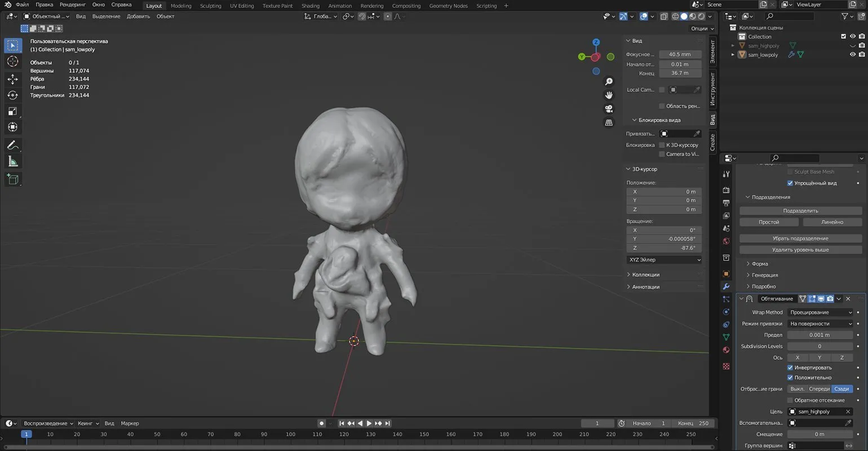This screenshot has height=451, width=868.
Task: Click Убрать подразделение button
Action: [x=800, y=238]
